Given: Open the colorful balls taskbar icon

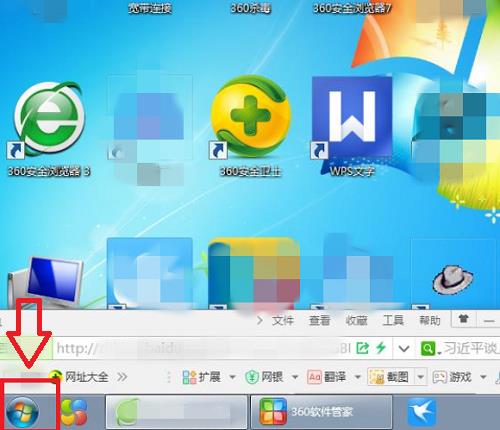Looking at the screenshot, I should pos(74,413).
